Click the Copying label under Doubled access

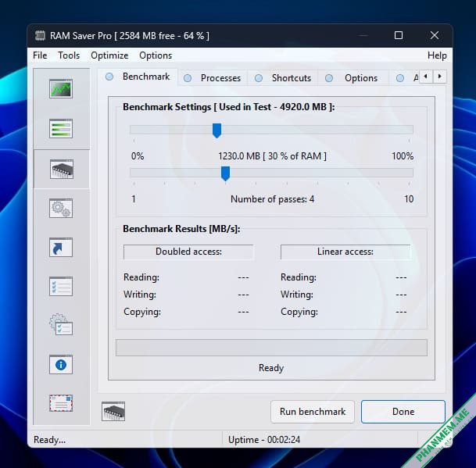point(142,312)
